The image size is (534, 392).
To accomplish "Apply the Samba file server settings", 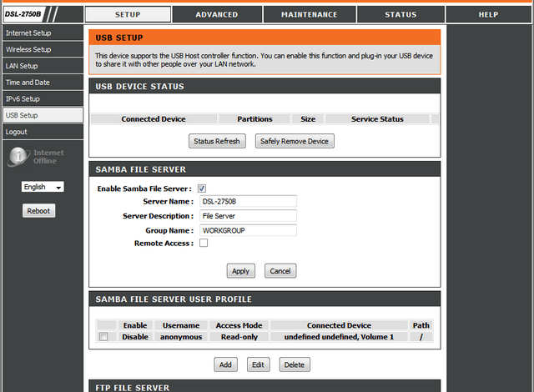I will tap(240, 271).
